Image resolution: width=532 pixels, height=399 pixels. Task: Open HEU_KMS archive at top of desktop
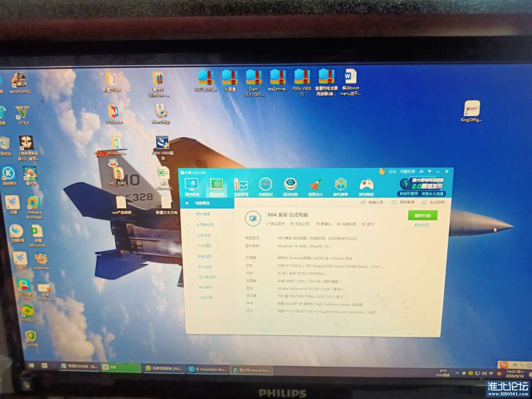[x=206, y=81]
